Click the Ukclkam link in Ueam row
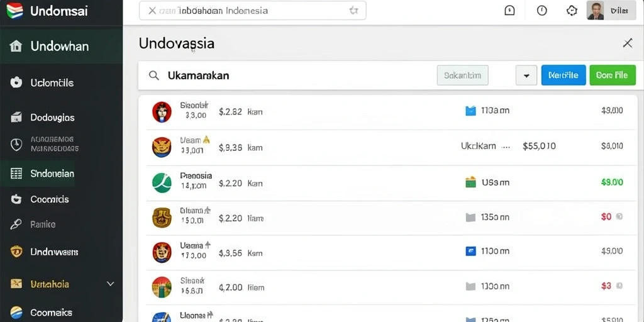Screen dimensions: 644x322 [x=478, y=146]
